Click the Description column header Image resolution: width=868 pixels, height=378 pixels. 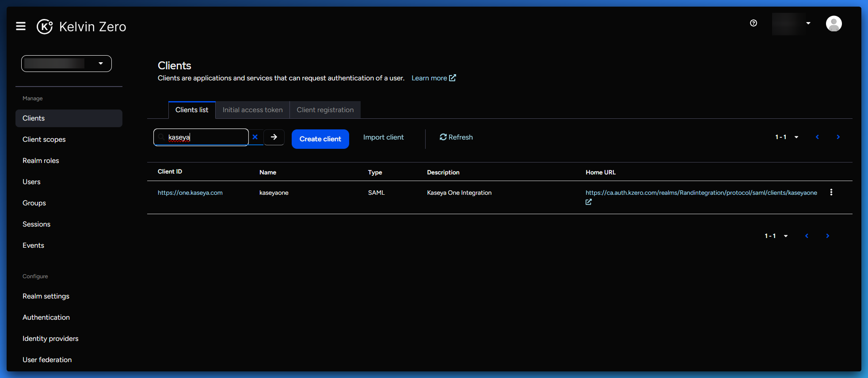[x=443, y=172]
